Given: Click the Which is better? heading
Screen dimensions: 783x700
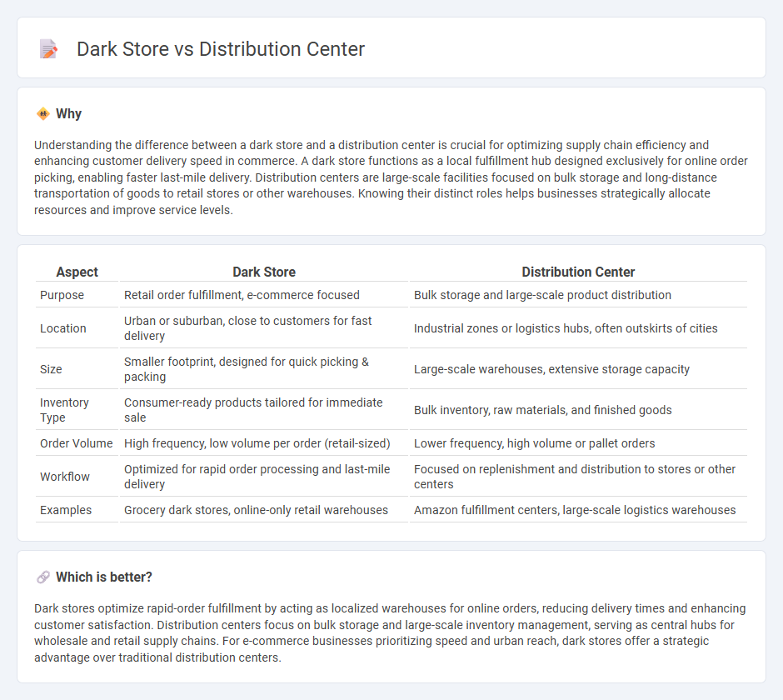Looking at the screenshot, I should (x=104, y=577).
